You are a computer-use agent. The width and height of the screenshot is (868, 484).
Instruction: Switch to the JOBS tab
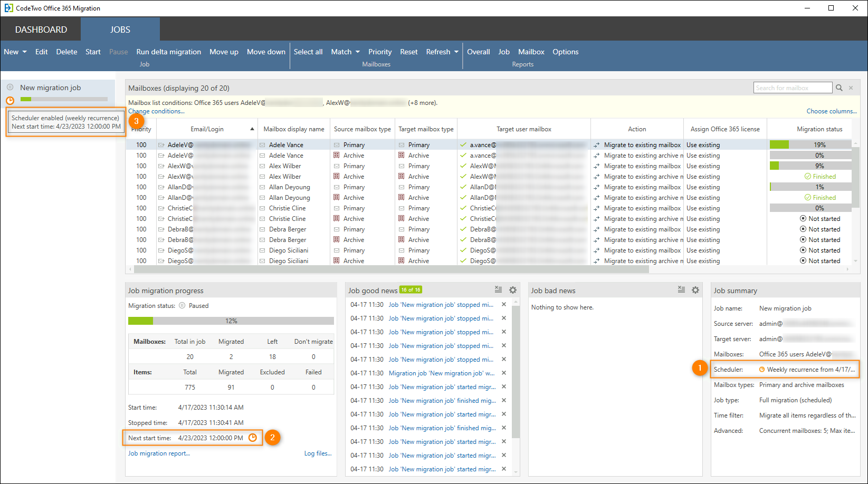click(120, 30)
